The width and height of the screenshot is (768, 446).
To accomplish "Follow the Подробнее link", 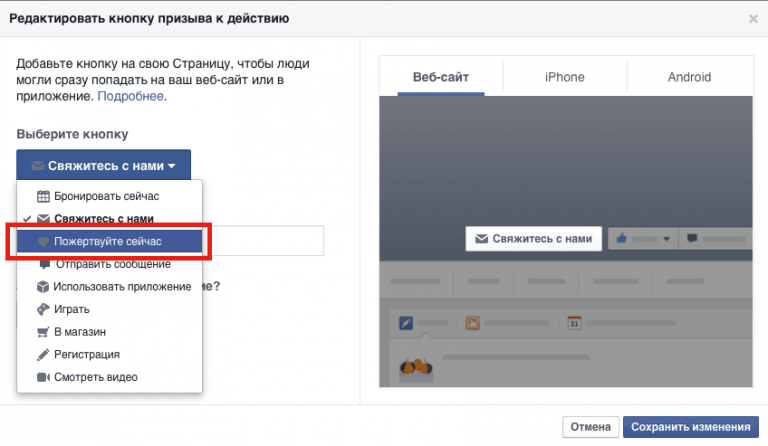I will (130, 97).
